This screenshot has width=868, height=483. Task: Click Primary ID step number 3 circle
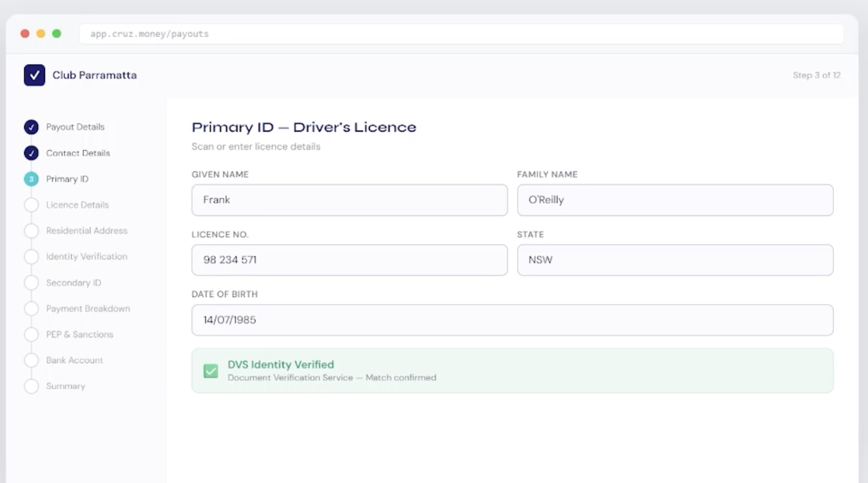[31, 179]
